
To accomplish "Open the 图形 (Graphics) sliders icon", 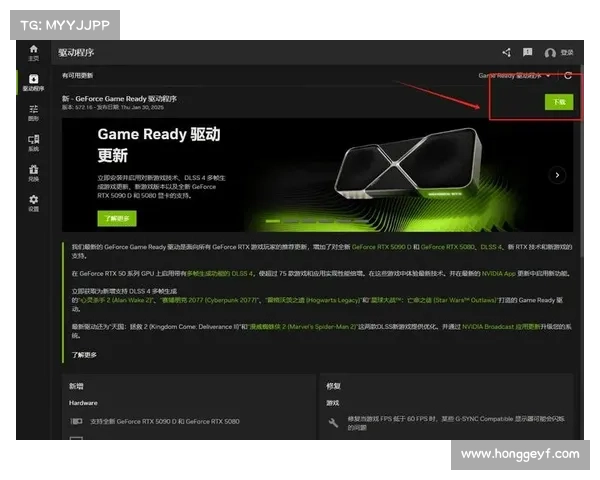I will click(34, 113).
